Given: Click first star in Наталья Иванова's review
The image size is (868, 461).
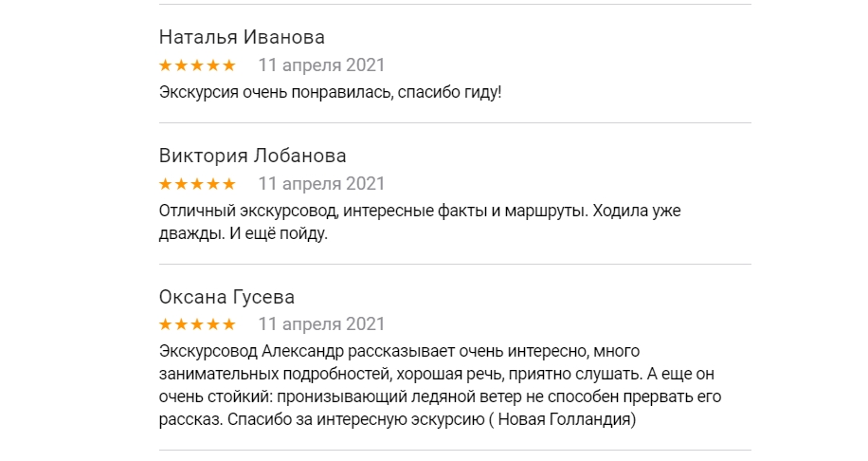Looking at the screenshot, I should point(166,65).
